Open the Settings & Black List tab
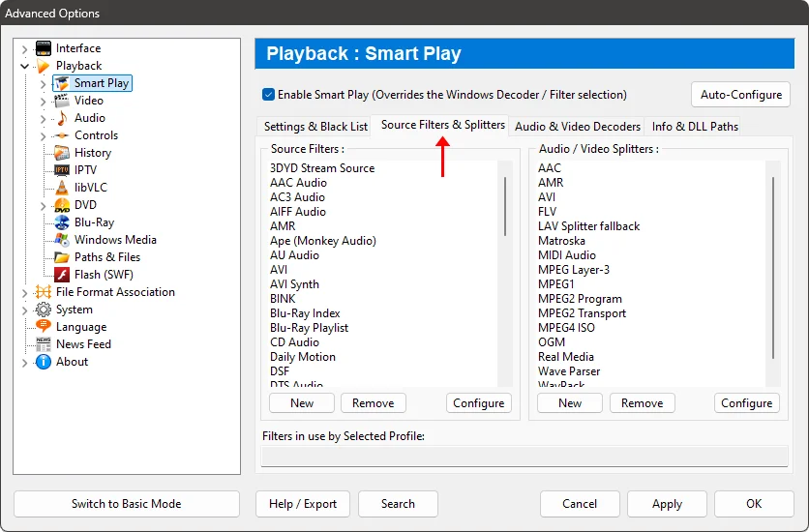 point(315,127)
